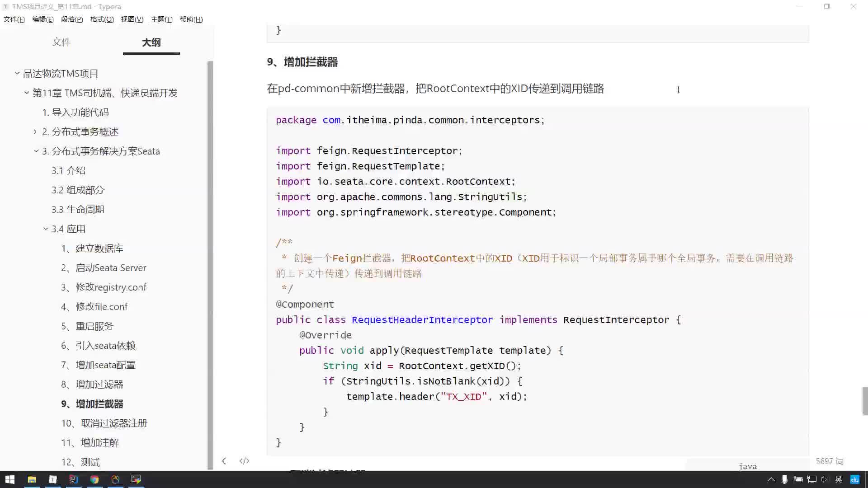The height and width of the screenshot is (488, 868).
Task: Open the Typora taskbar icon
Action: click(x=53, y=479)
